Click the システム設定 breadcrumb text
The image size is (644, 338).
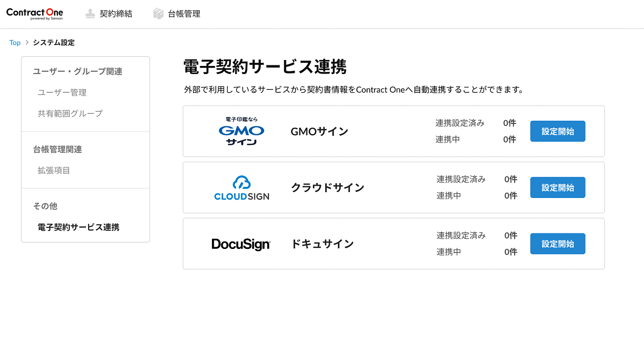coord(53,42)
